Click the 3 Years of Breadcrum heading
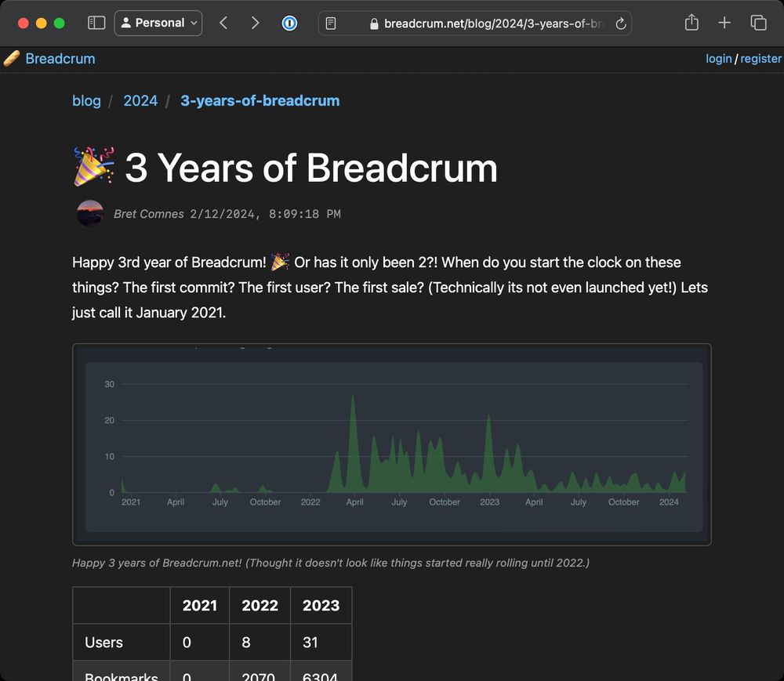 [x=311, y=168]
